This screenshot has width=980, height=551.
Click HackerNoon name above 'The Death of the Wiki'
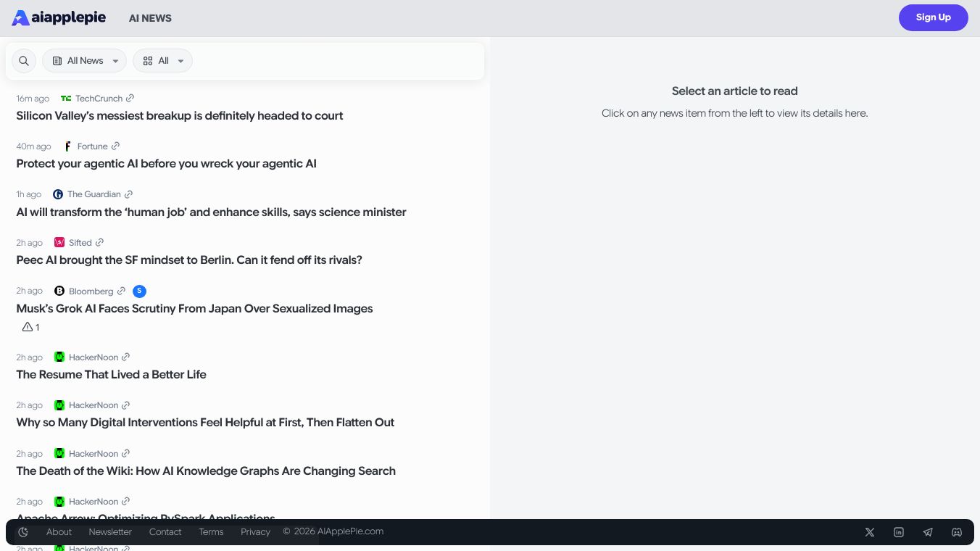pos(94,454)
